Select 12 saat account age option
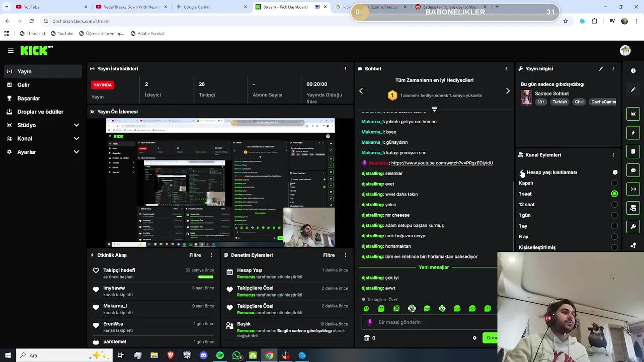Viewport: 644px width, 362px height. [614, 205]
